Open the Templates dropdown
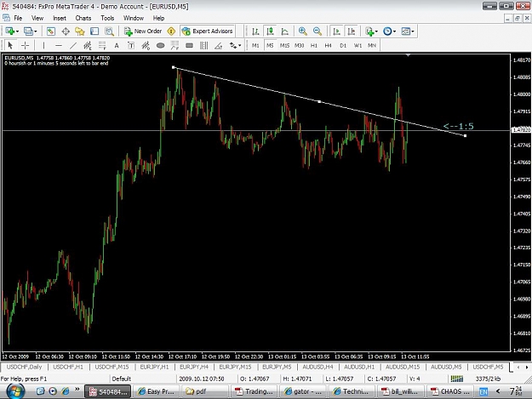This screenshot has height=399, width=532. click(x=408, y=31)
